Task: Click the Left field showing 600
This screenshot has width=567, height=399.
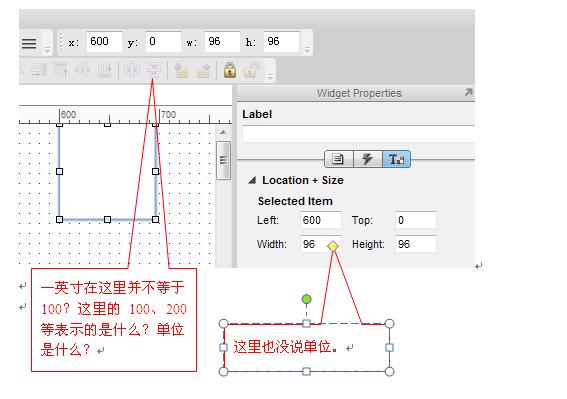Action: (321, 220)
